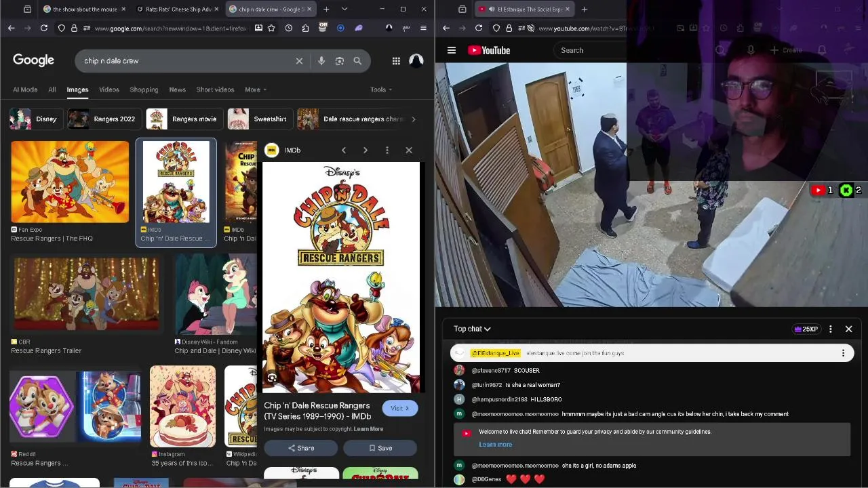
Task: Switch to All results tab
Action: click(x=52, y=89)
